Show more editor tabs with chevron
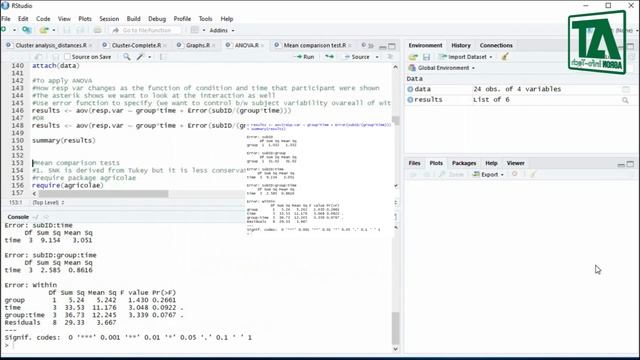Screen dimensions: 640x360 coord(371,45)
